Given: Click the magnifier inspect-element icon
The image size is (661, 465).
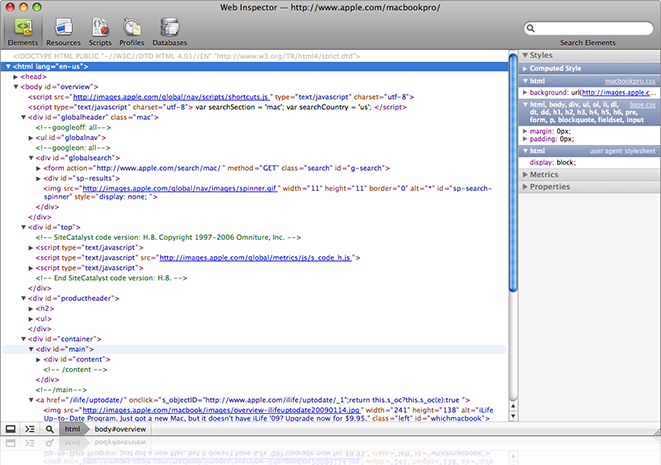Looking at the screenshot, I should pyautogui.click(x=50, y=428).
